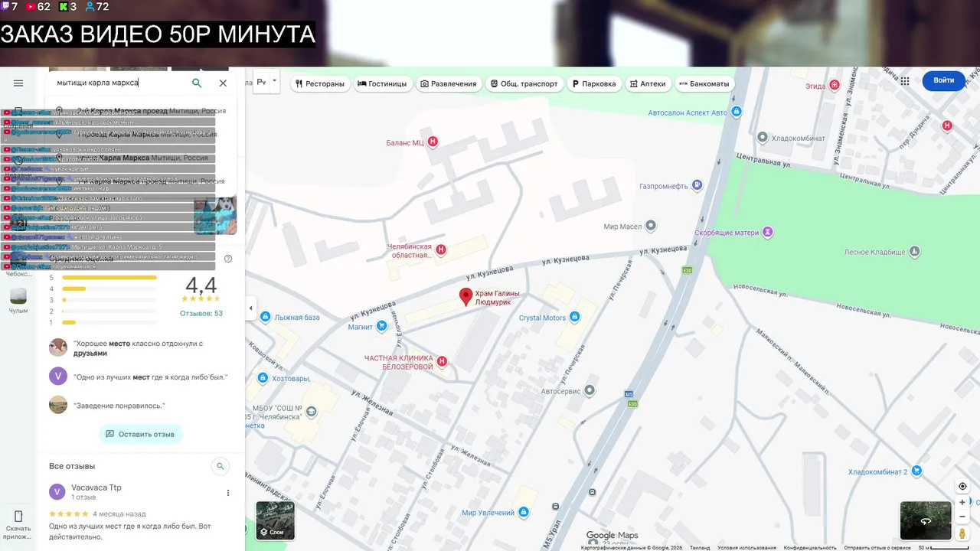Screen dimensions: 980x551
Task: Click the Баланс МЦ medical marker
Action: (x=433, y=142)
